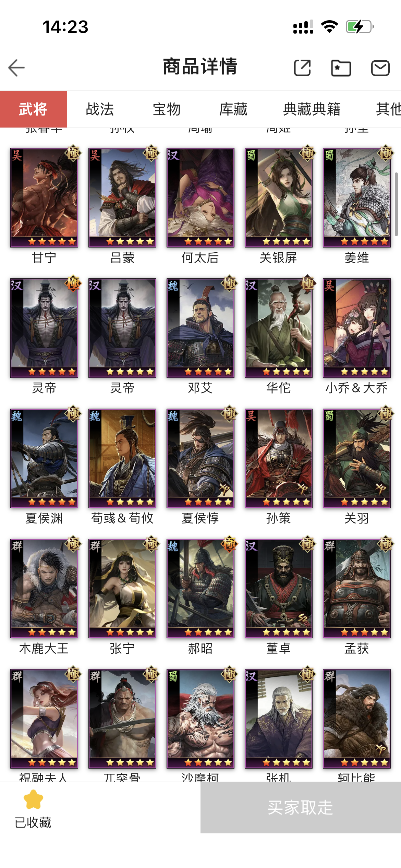
Task: Open the 库藏 tab
Action: tap(233, 109)
